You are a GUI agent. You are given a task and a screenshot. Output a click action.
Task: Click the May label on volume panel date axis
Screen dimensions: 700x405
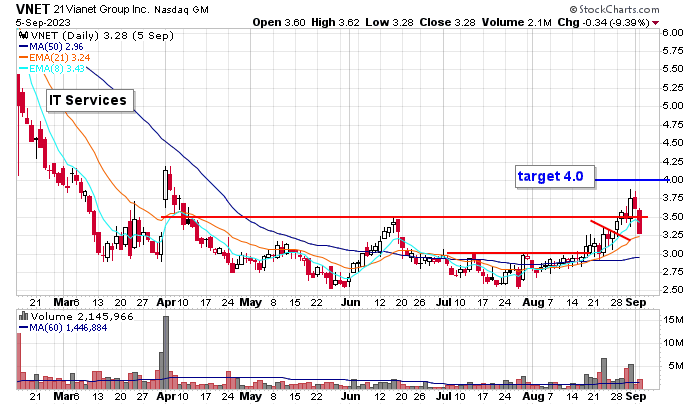(250, 396)
